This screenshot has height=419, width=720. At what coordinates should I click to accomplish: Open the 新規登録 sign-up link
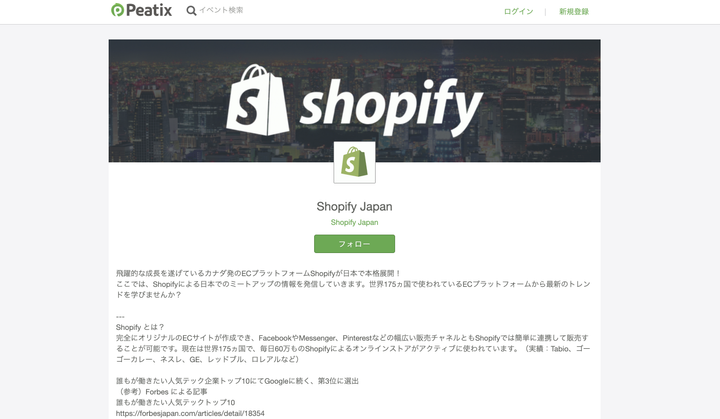click(x=574, y=11)
